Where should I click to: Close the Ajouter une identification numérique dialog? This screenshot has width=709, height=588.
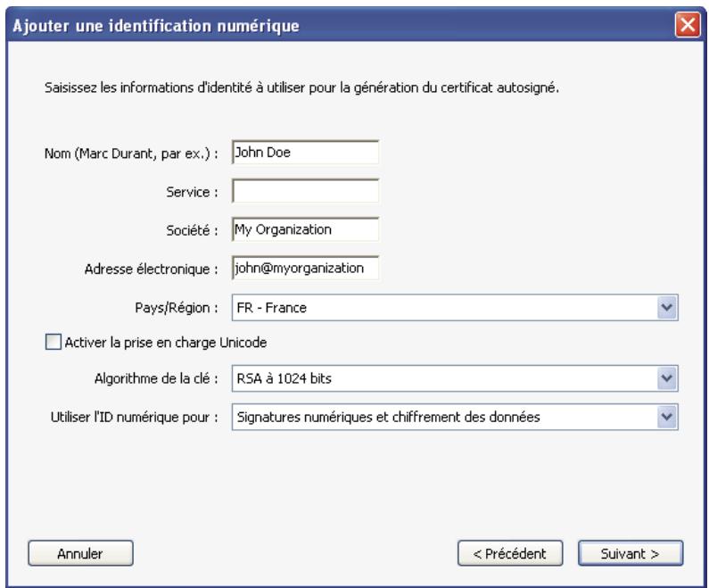(x=688, y=24)
